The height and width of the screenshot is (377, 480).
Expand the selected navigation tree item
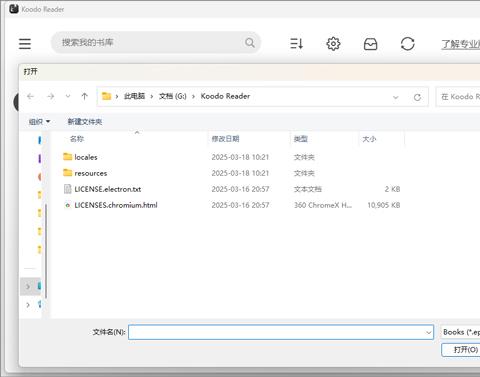tap(28, 287)
